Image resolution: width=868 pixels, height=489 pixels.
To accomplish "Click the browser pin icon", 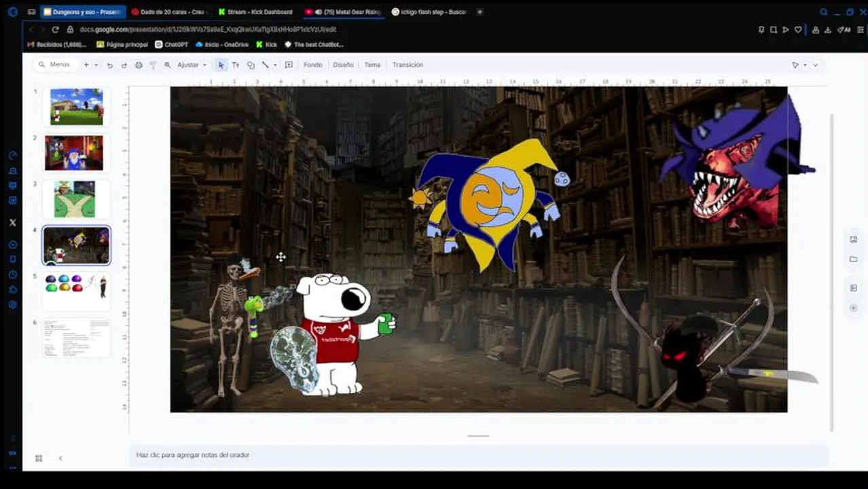I will [761, 30].
